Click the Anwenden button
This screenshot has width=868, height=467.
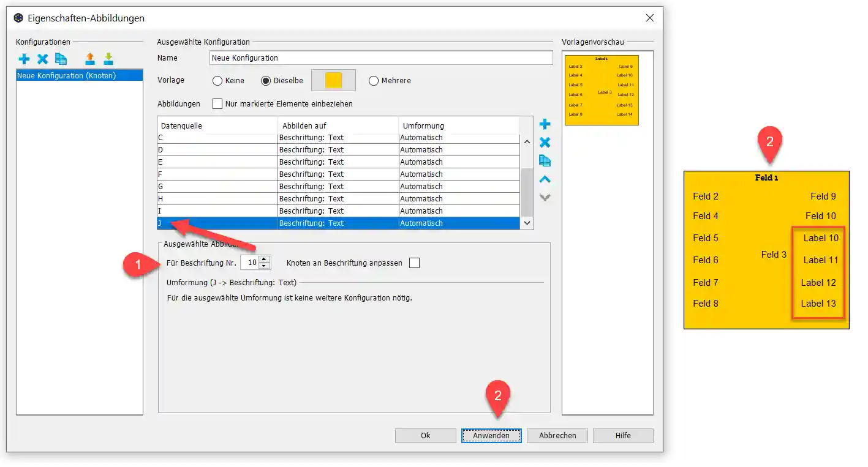491,436
